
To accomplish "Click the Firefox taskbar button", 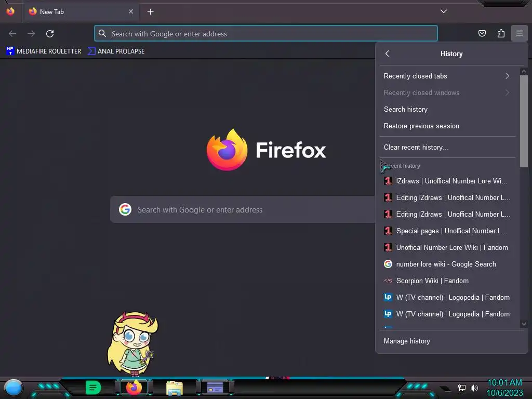I will [134, 388].
